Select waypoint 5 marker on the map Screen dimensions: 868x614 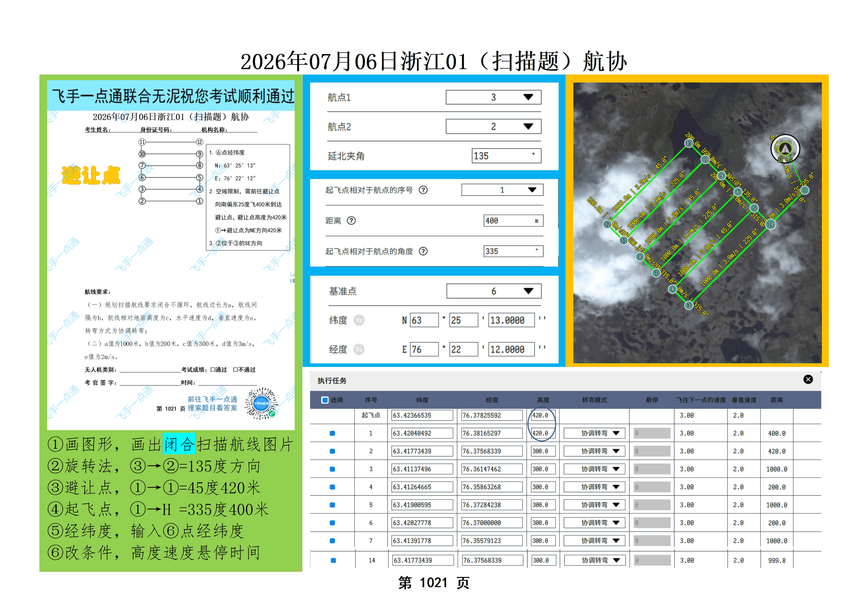point(754,208)
